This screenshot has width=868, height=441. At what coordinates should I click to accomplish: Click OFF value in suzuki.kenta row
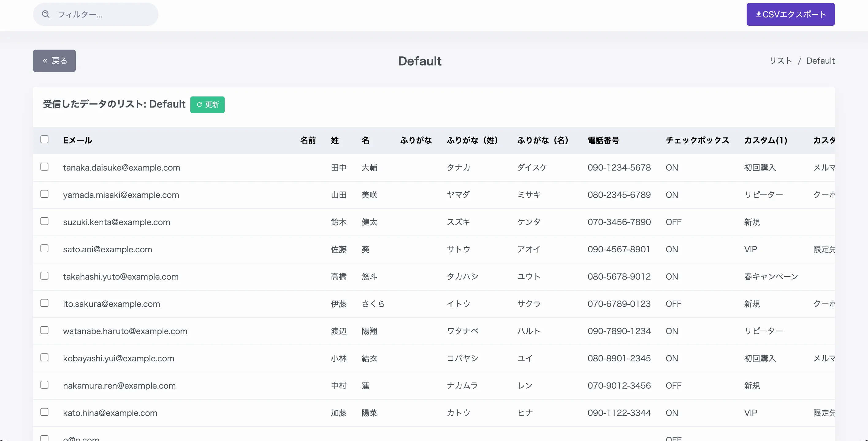point(673,222)
